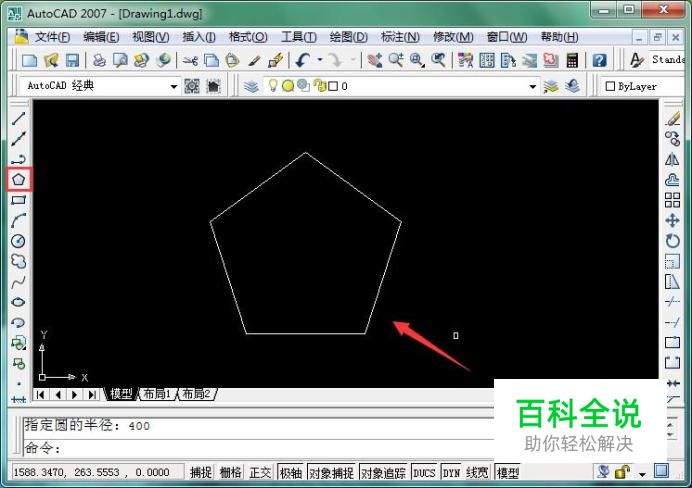
Task: Click the Insert Block tool
Action: 19,343
